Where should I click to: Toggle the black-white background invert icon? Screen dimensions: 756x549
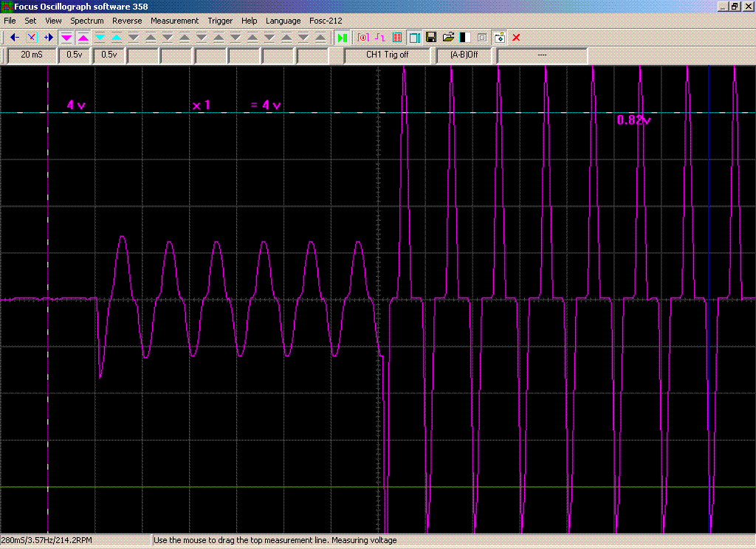pos(465,37)
